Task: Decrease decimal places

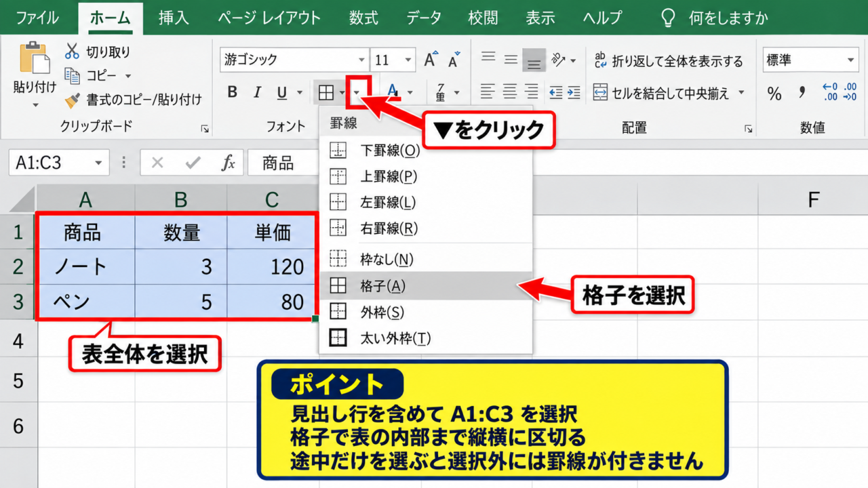Action: [x=849, y=92]
